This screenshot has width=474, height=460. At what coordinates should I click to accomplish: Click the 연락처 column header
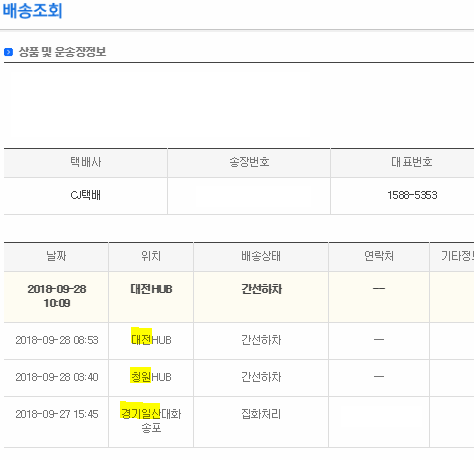(379, 256)
